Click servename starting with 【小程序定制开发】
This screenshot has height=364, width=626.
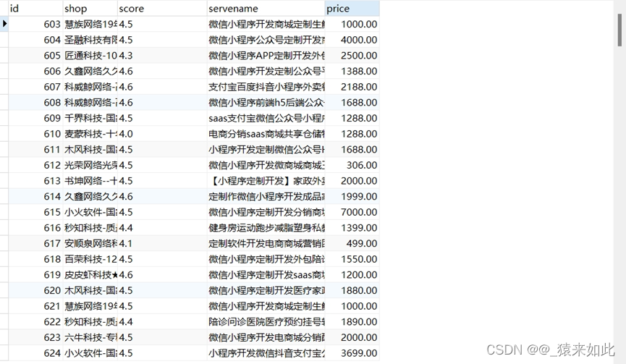coord(266,181)
